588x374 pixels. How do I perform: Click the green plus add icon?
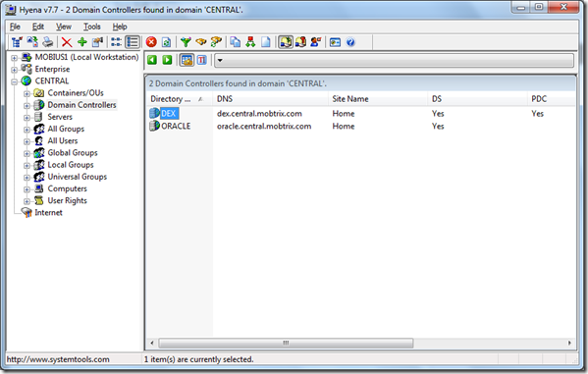tap(82, 42)
